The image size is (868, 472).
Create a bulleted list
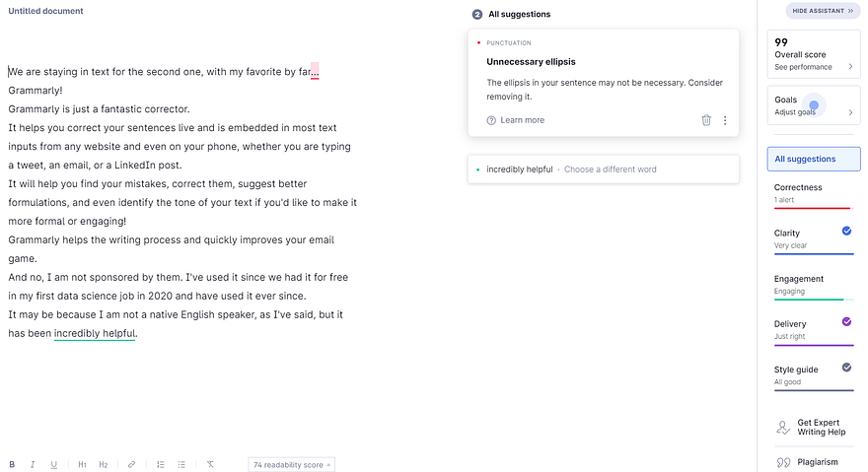click(181, 464)
